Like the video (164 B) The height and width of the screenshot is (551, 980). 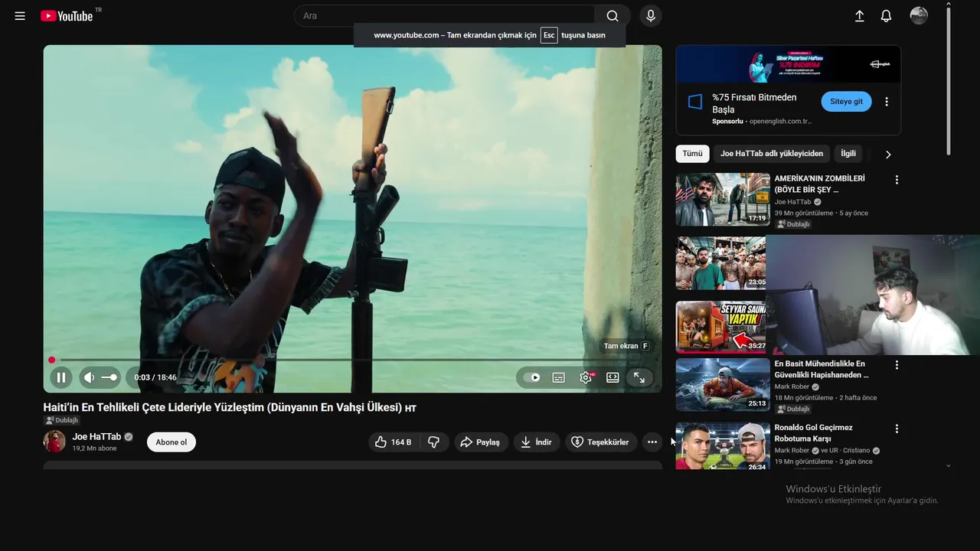point(394,442)
